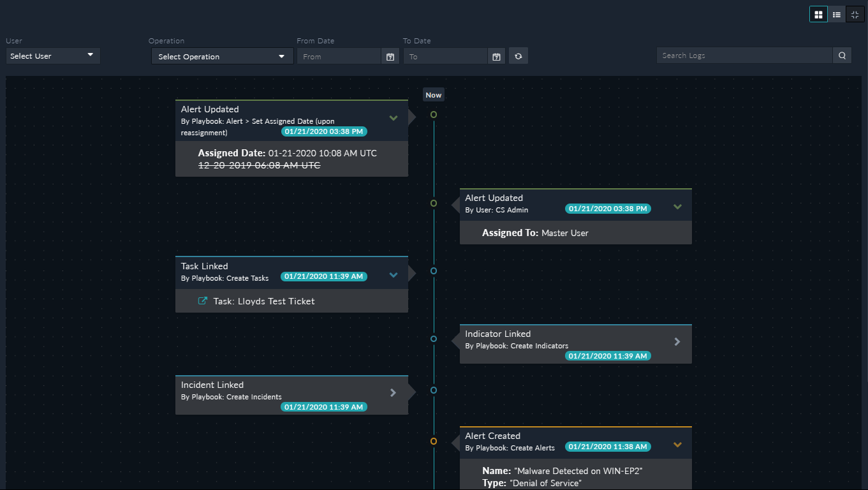Open the Lloyds Test Ticket external link
Image resolution: width=868 pixels, height=490 pixels.
[x=203, y=300]
